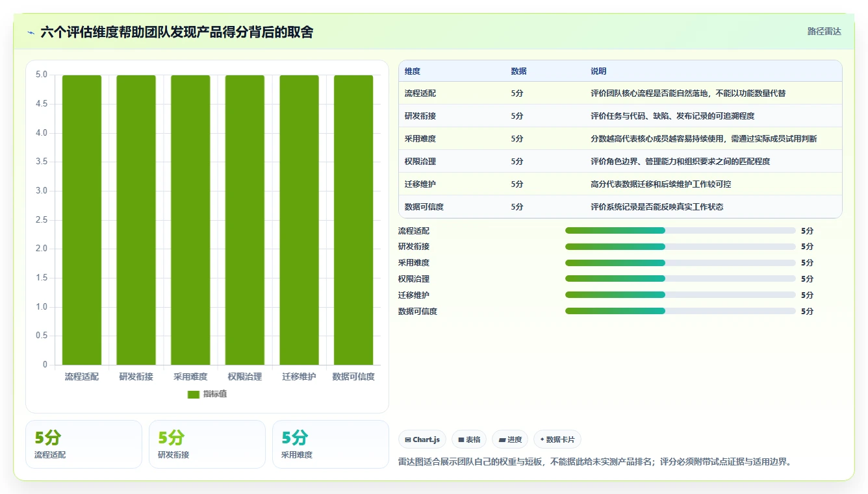Click the 数据可信度 progress bar
This screenshot has height=494, width=868.
680,311
